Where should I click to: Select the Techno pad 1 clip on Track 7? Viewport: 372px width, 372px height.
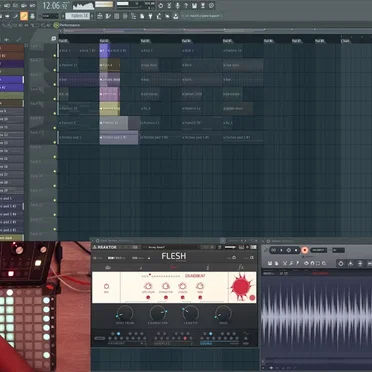tap(79, 137)
